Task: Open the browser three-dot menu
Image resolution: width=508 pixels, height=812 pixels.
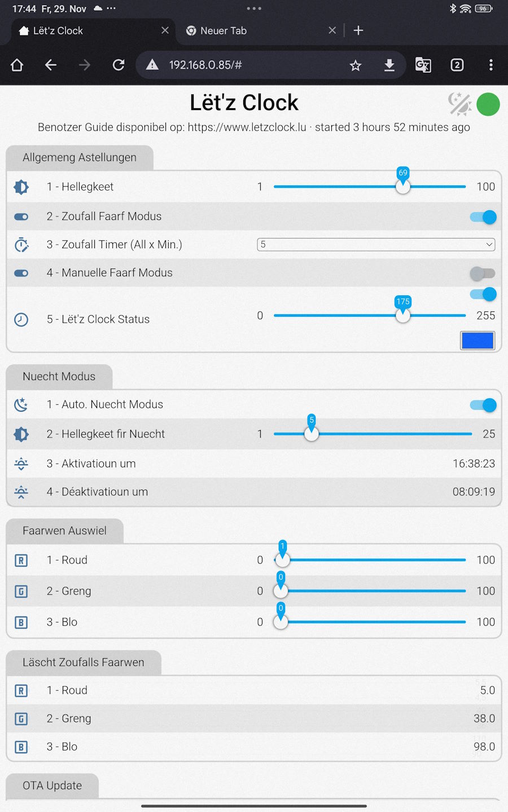Action: [x=491, y=65]
